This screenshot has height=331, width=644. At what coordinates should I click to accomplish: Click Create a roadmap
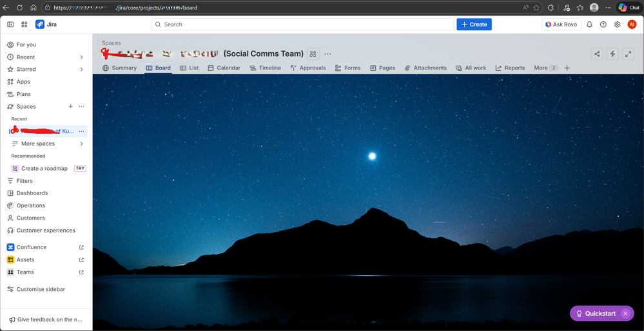click(44, 168)
